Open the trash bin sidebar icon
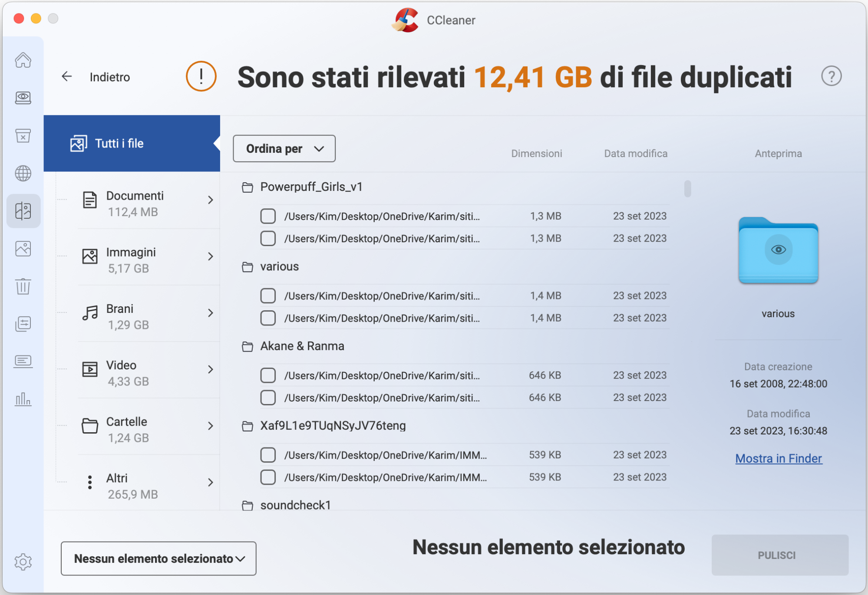The height and width of the screenshot is (595, 868). tap(23, 286)
